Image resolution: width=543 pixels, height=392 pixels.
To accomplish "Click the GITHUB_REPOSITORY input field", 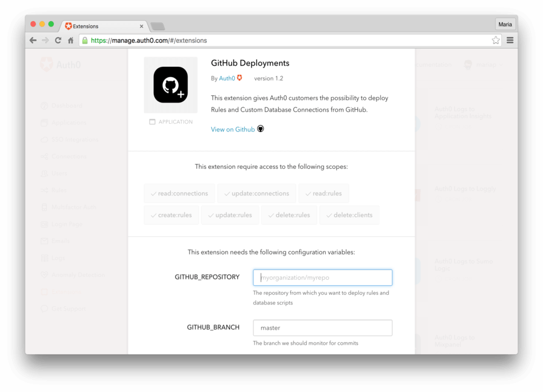I will (322, 277).
